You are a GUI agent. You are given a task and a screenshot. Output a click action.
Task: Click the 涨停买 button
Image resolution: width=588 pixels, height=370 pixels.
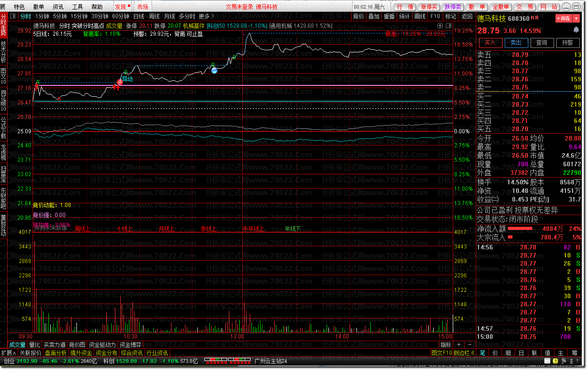429,7
